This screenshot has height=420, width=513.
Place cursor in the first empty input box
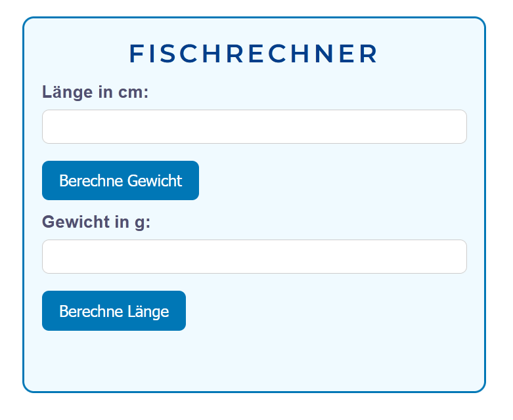point(254,127)
